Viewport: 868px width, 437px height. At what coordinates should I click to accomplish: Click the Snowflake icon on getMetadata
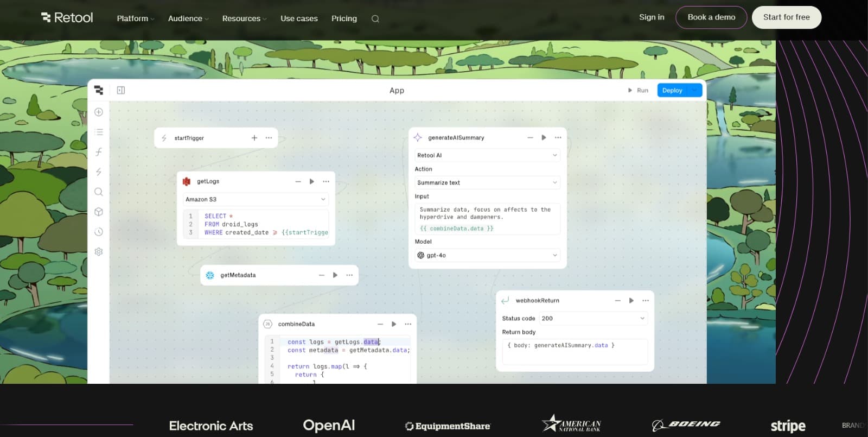pos(210,275)
